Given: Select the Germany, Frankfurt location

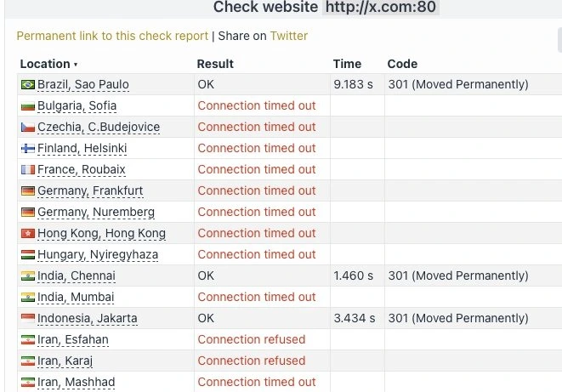Looking at the screenshot, I should pos(90,191).
